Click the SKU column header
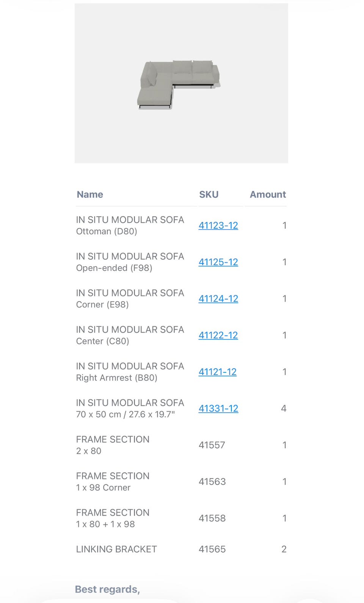 (x=209, y=195)
